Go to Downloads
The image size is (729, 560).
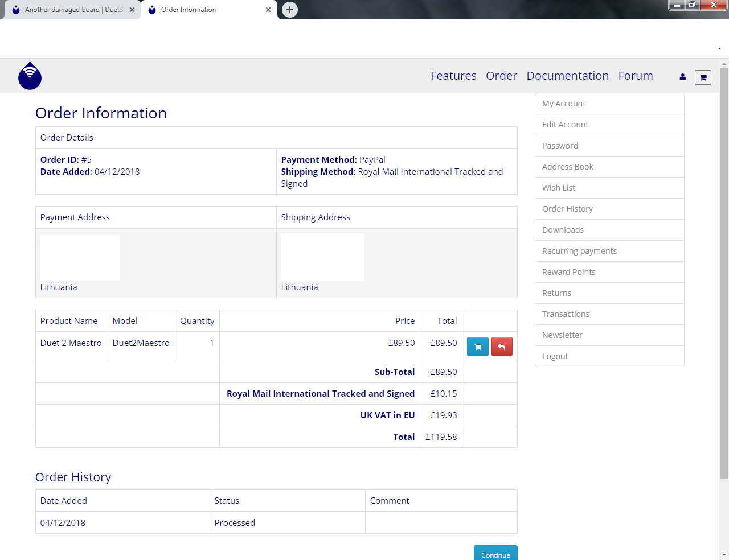(609, 230)
